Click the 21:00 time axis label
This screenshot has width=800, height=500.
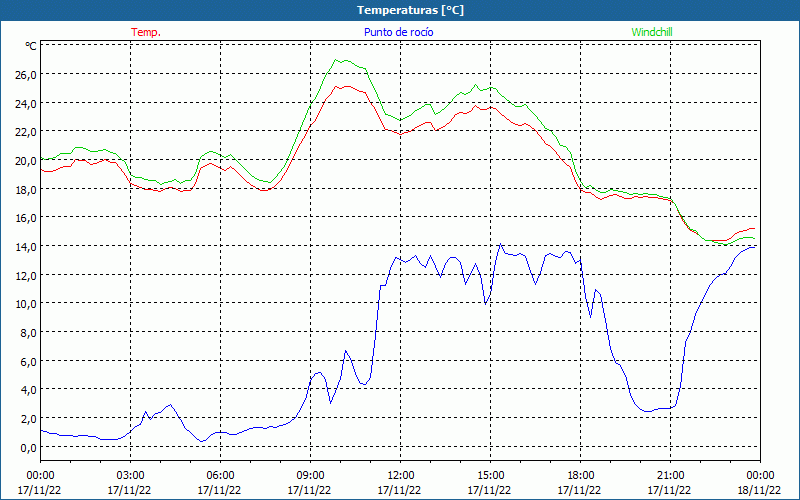tap(670, 476)
